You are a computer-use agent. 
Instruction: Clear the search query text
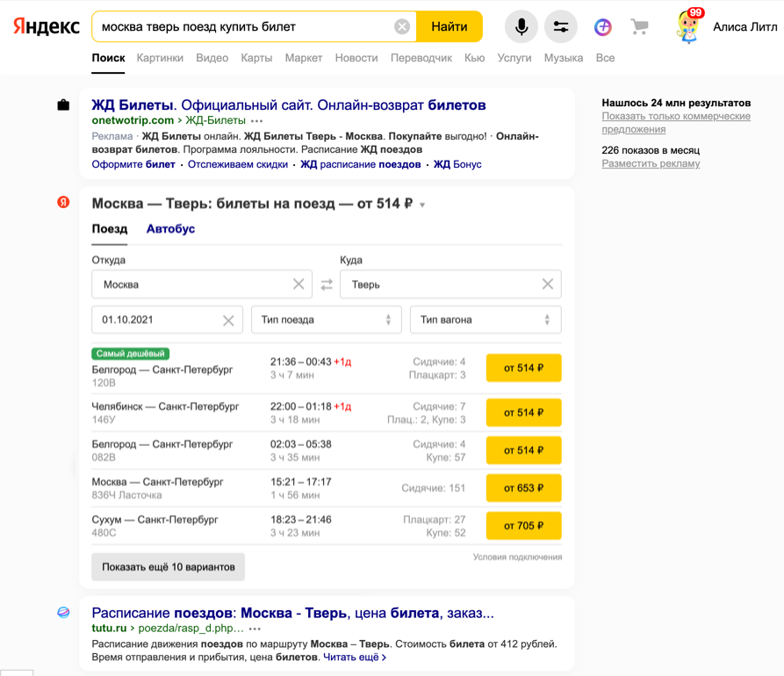(x=402, y=27)
